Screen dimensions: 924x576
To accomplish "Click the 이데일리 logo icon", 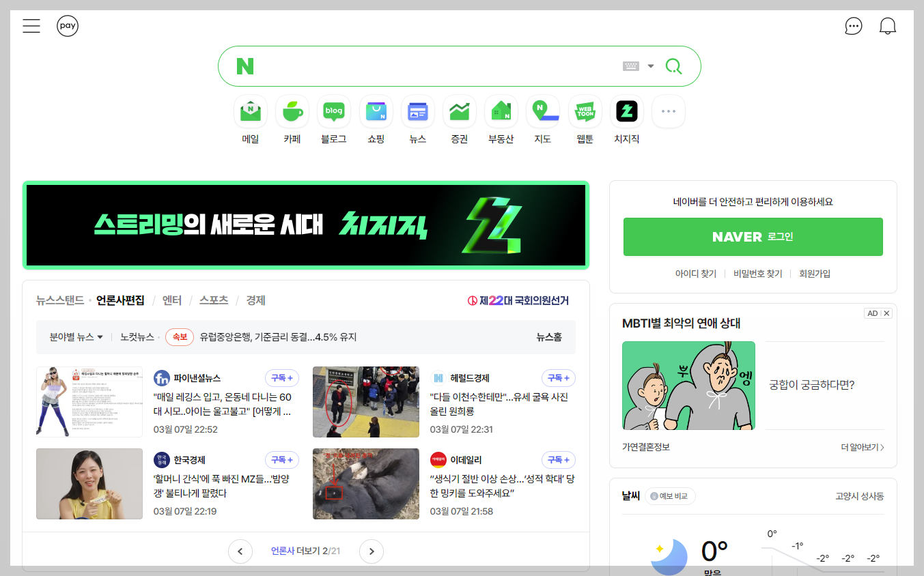I will (438, 460).
